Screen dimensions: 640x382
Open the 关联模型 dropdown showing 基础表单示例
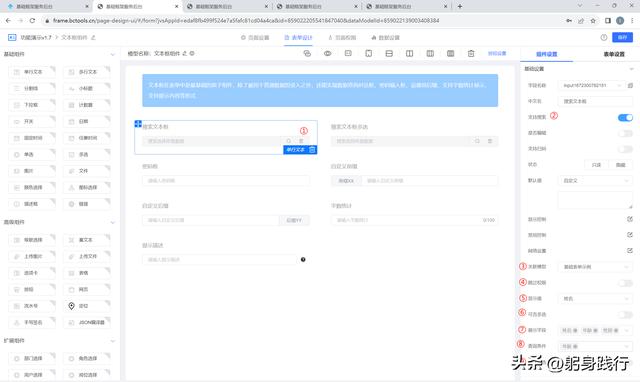pyautogui.click(x=595, y=267)
